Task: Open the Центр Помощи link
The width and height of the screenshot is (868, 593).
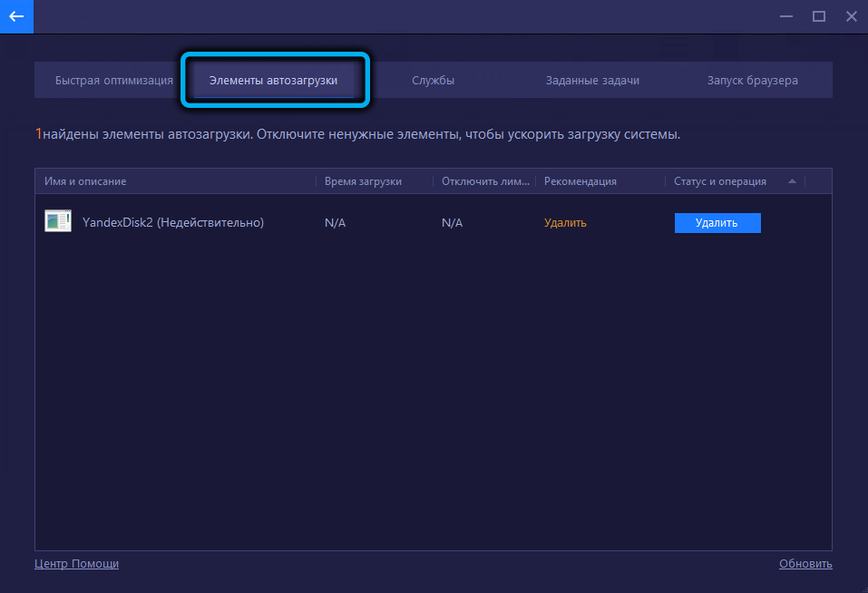Action: point(76,564)
